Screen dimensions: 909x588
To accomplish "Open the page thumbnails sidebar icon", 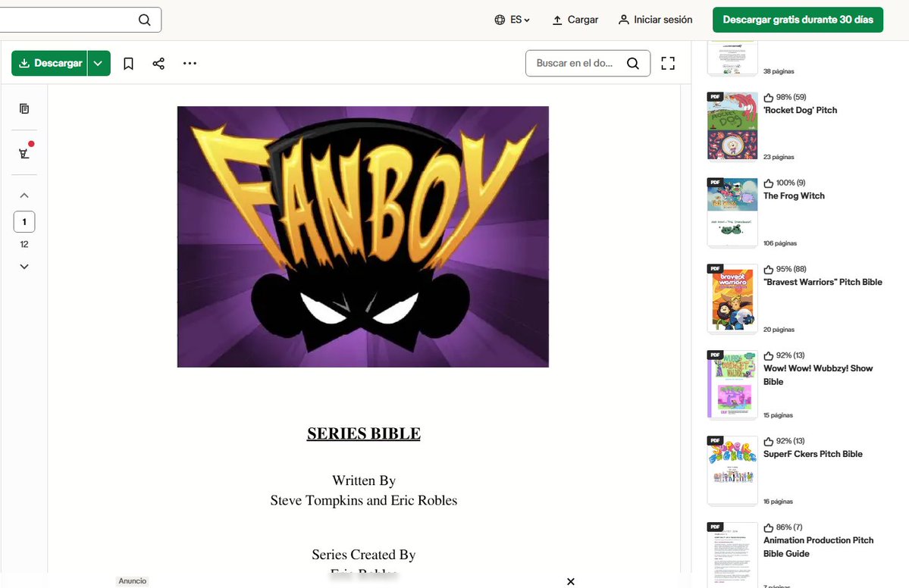I will click(x=24, y=108).
